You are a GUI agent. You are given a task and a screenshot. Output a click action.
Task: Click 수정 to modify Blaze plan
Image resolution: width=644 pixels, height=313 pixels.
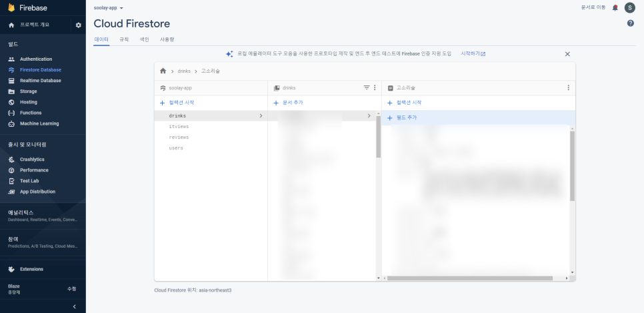pyautogui.click(x=71, y=289)
